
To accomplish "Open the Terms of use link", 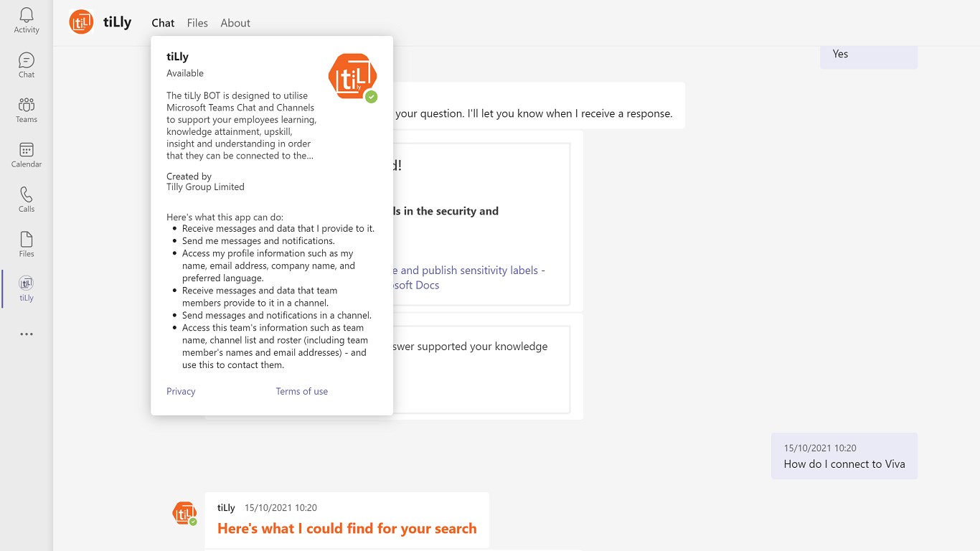I will click(302, 392).
